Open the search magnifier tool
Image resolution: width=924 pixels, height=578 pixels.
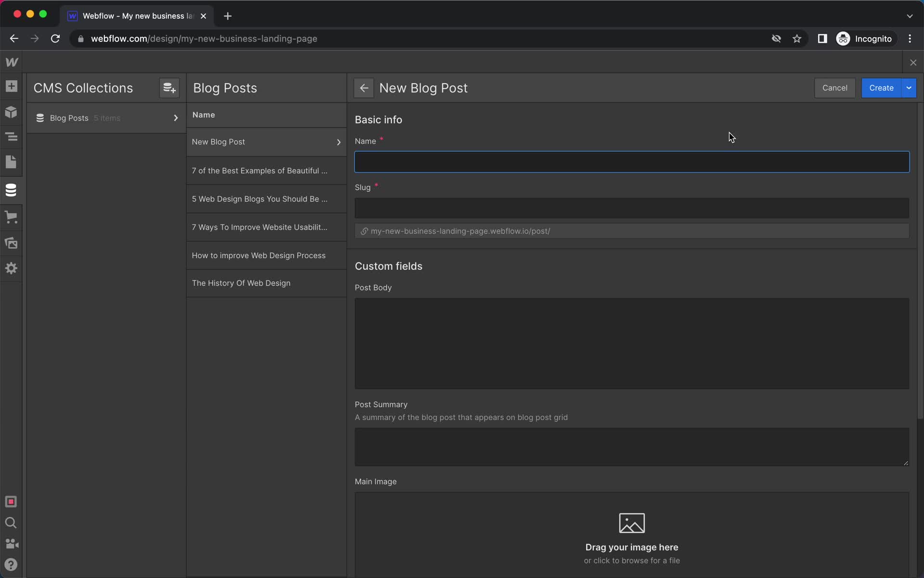click(11, 523)
